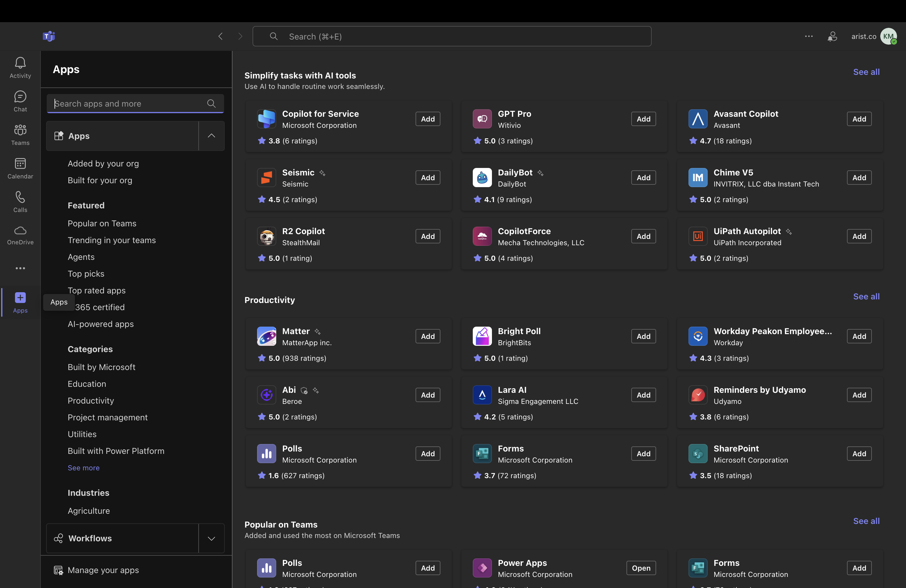Image resolution: width=906 pixels, height=588 pixels.
Task: Select Agriculture industry
Action: click(x=89, y=511)
